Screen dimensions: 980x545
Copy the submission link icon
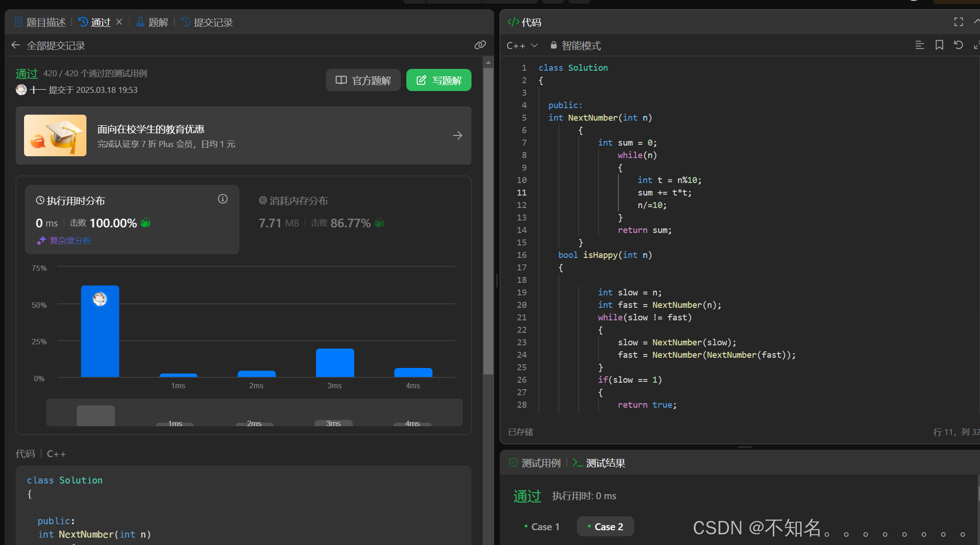480,45
